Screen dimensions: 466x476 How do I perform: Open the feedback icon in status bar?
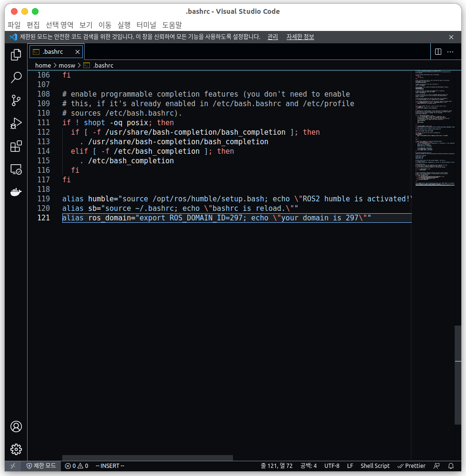point(437,466)
